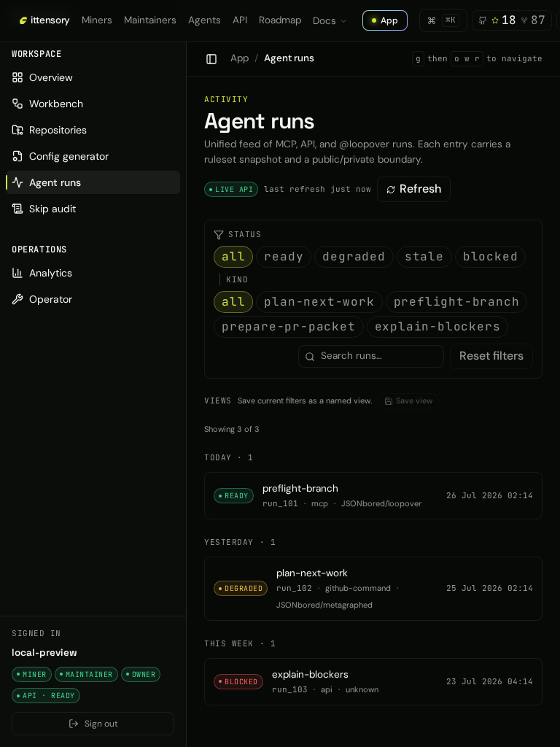Click the Analytics bar chart icon

coord(17,273)
